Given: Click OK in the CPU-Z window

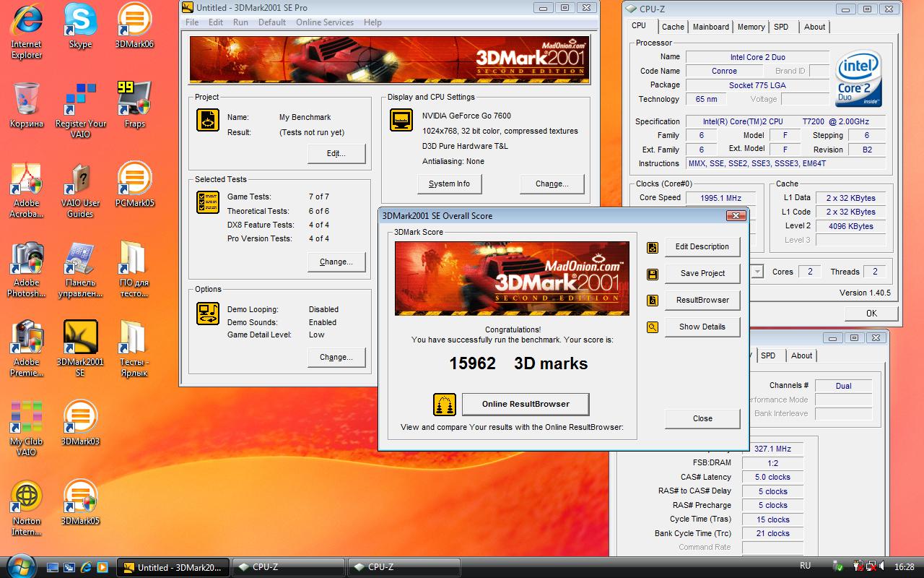Looking at the screenshot, I should tap(871, 313).
